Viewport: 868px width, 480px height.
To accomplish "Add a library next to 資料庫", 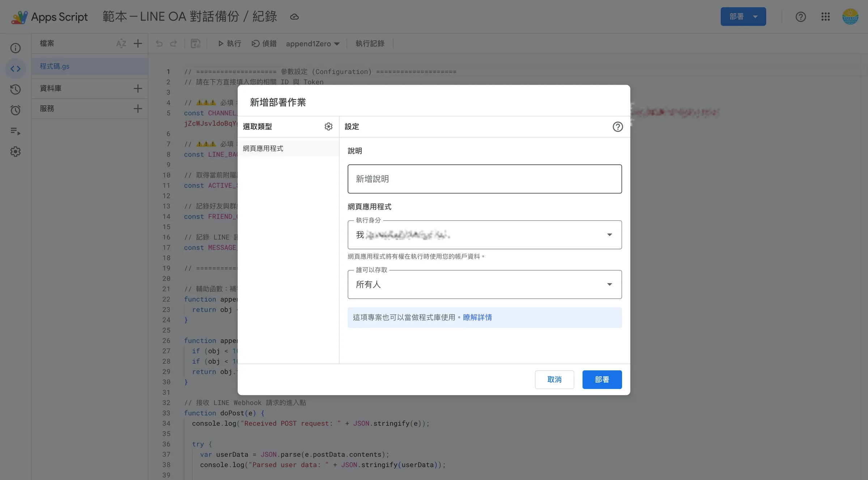I will click(138, 88).
